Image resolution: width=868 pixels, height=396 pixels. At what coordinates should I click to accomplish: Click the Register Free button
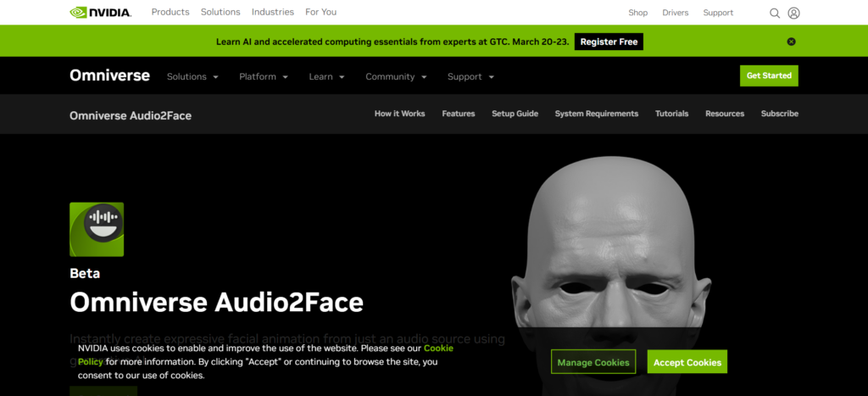(609, 42)
